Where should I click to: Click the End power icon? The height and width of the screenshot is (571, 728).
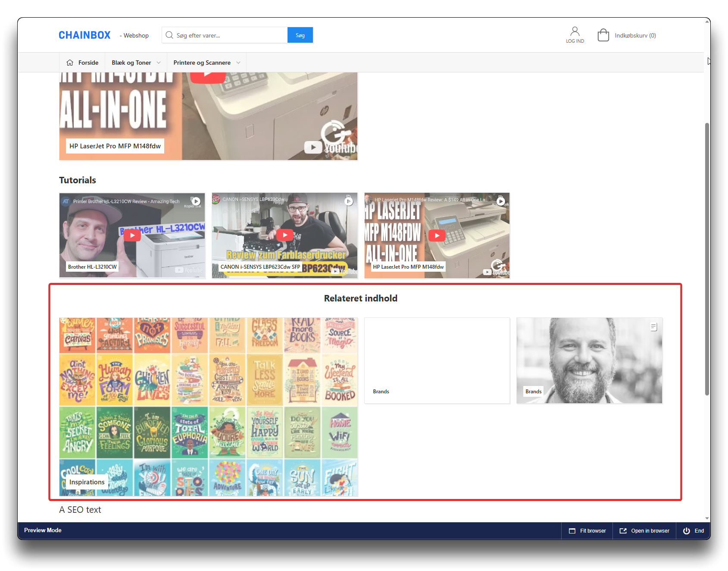click(x=686, y=531)
